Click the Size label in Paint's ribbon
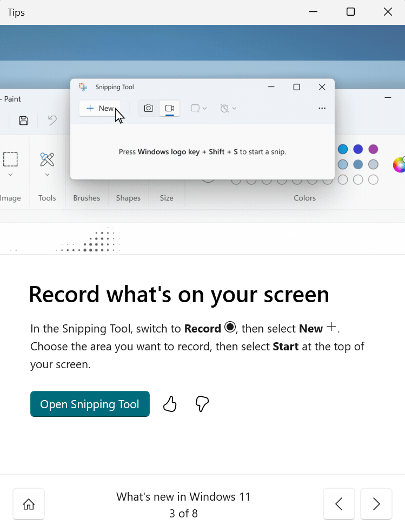This screenshot has width=405, height=532. (167, 198)
